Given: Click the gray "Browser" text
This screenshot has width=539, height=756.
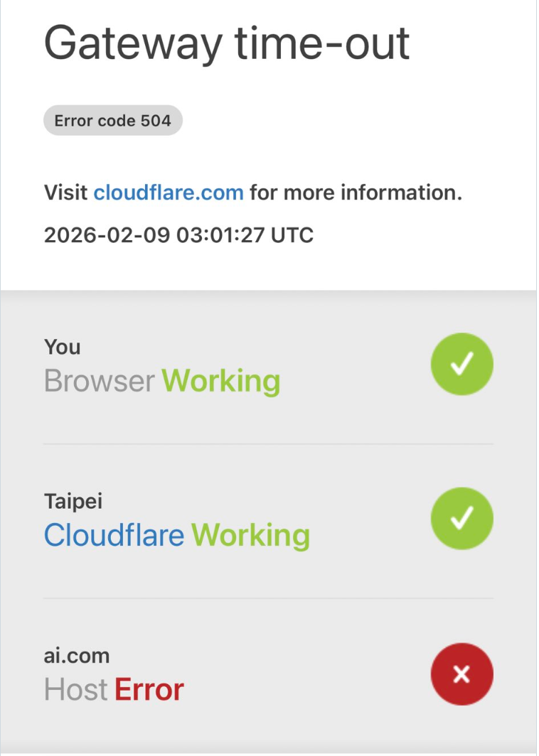Looking at the screenshot, I should click(x=100, y=382).
